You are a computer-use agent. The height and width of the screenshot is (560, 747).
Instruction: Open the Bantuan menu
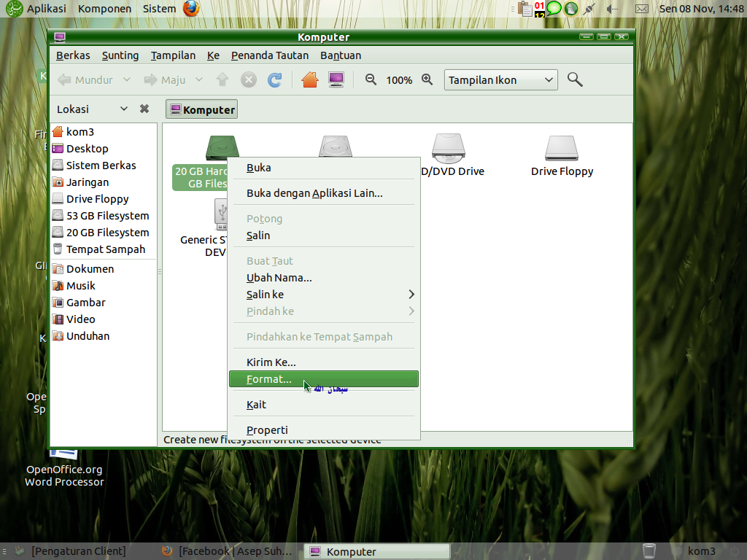tap(341, 55)
